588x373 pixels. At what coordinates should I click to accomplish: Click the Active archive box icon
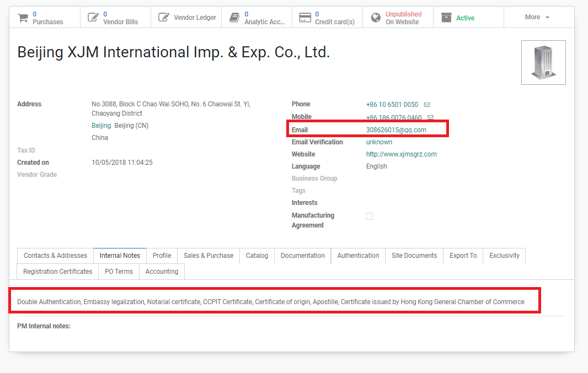(446, 18)
